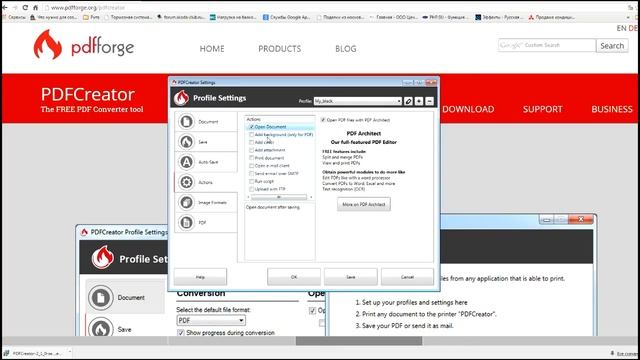The width and height of the screenshot is (640, 360).
Task: Reload the page with the refresh icon
Action: [x=25, y=7]
